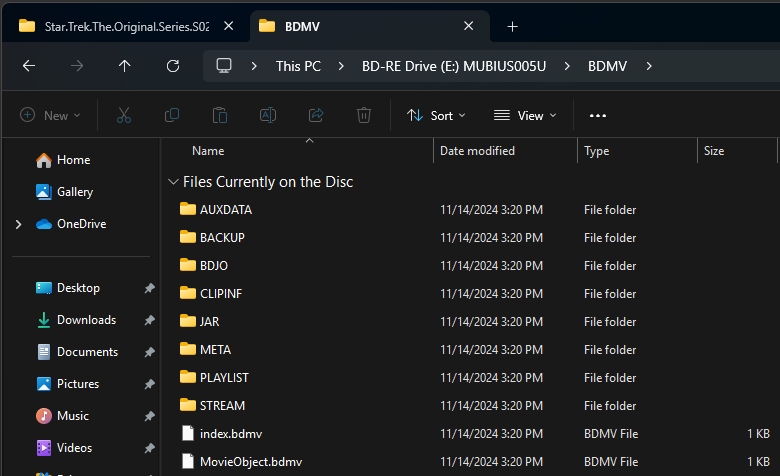This screenshot has height=476, width=780.
Task: Open the See more three-dots menu
Action: tap(597, 115)
